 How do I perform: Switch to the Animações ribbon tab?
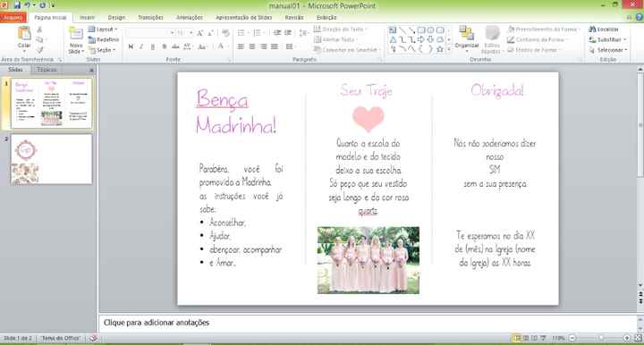click(190, 18)
